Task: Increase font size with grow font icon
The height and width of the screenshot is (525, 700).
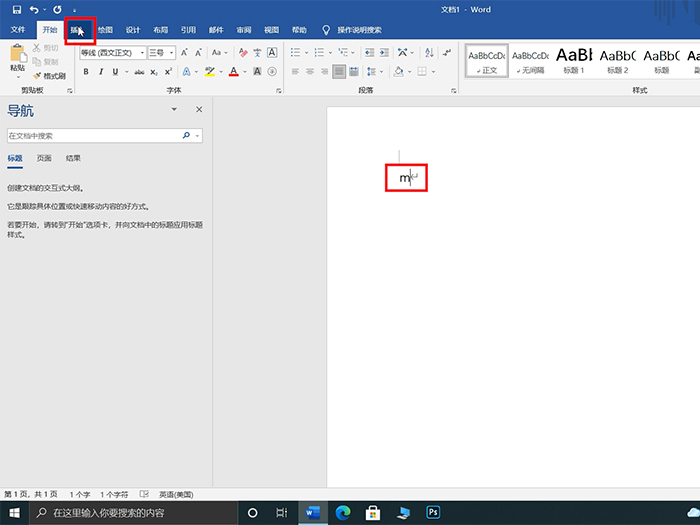Action: point(184,53)
